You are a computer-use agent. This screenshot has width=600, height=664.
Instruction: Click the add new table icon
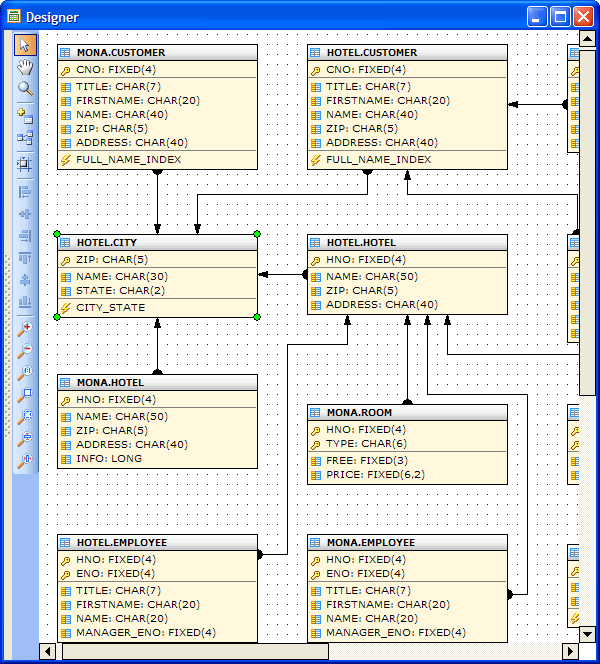pos(25,115)
